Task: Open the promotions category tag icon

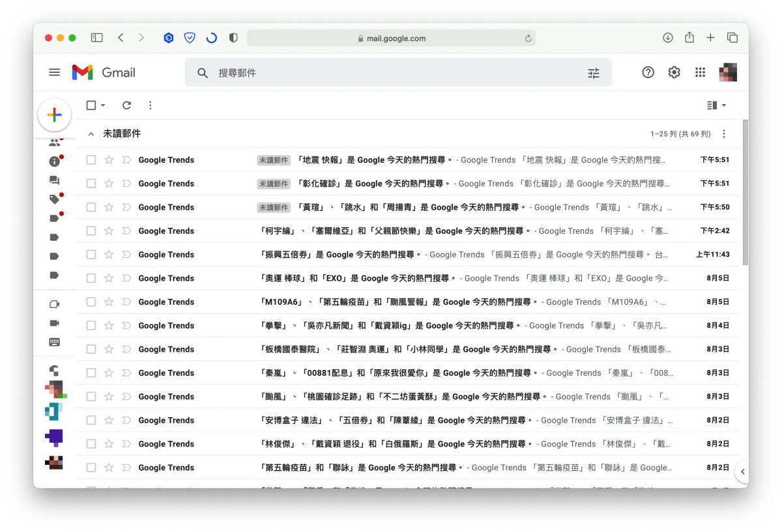Action: point(55,199)
